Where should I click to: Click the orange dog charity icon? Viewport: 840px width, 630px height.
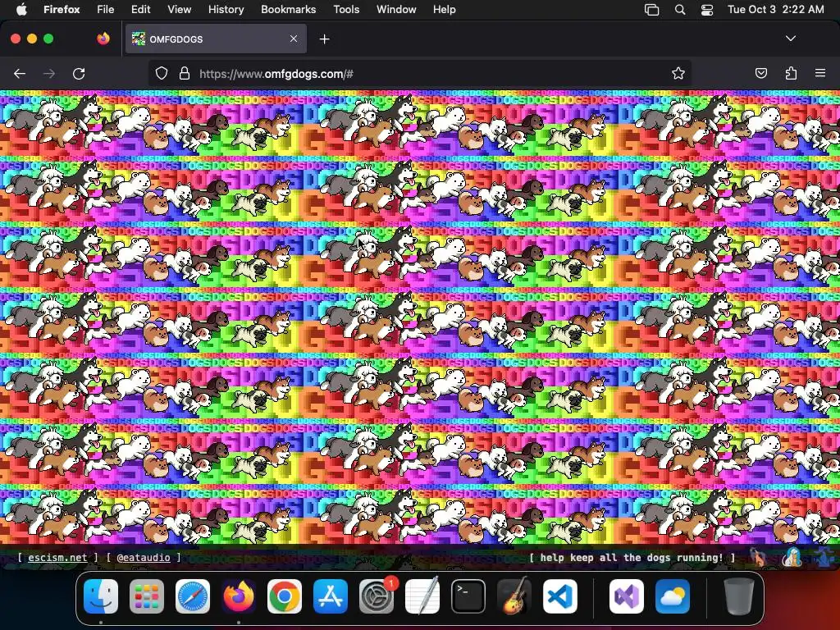tap(757, 558)
